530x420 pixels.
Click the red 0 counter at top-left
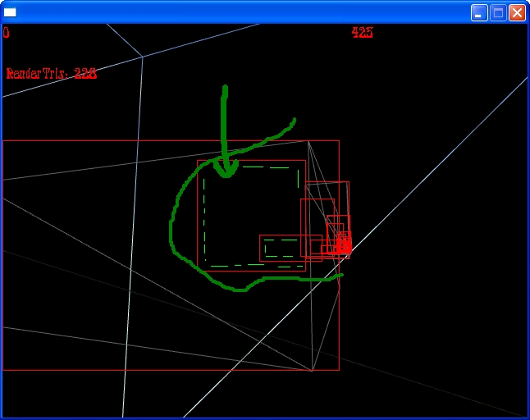[6, 33]
